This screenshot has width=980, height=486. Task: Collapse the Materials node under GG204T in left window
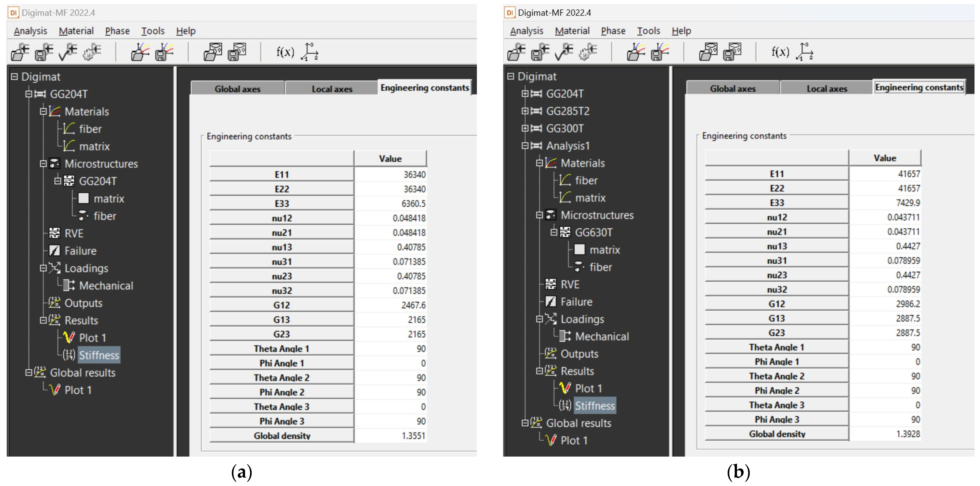(x=43, y=111)
